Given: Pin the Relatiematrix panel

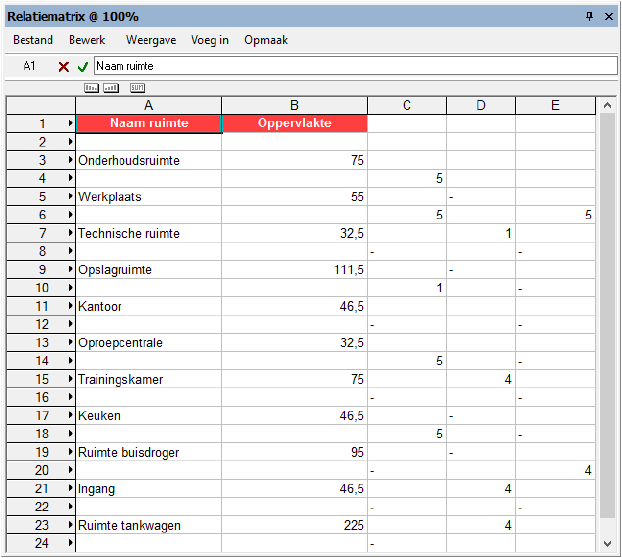Looking at the screenshot, I should [x=590, y=16].
